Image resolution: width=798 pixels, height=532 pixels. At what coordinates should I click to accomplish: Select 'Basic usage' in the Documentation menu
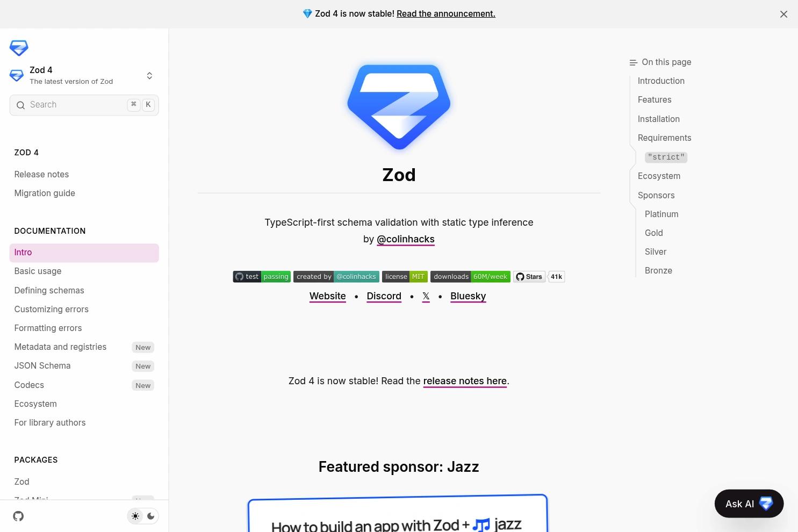[x=38, y=271]
